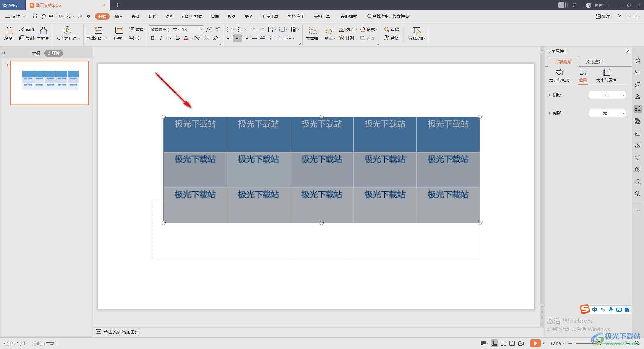Switch to slide sorter view icon
Viewport: 644px width, 349px height.
tap(503, 343)
